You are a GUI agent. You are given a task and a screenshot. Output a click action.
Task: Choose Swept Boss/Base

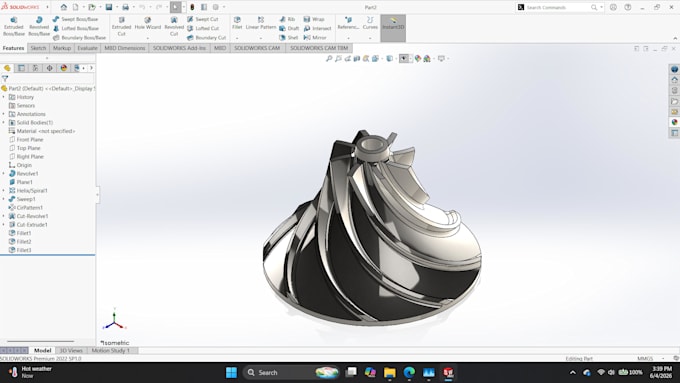tap(75, 19)
